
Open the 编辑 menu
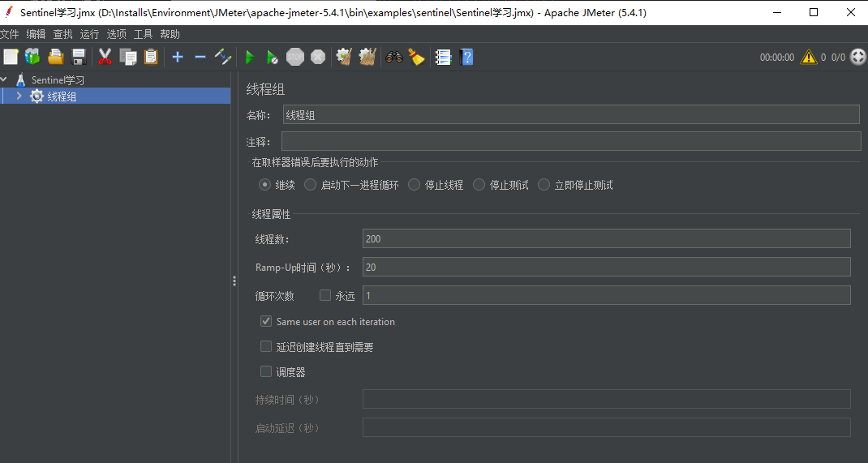point(36,34)
